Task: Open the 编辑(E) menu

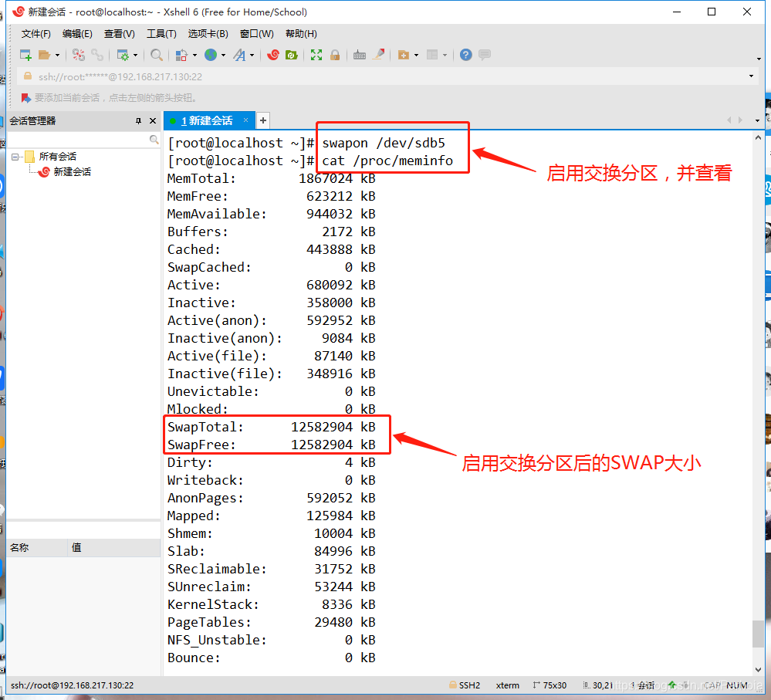Action: (77, 34)
